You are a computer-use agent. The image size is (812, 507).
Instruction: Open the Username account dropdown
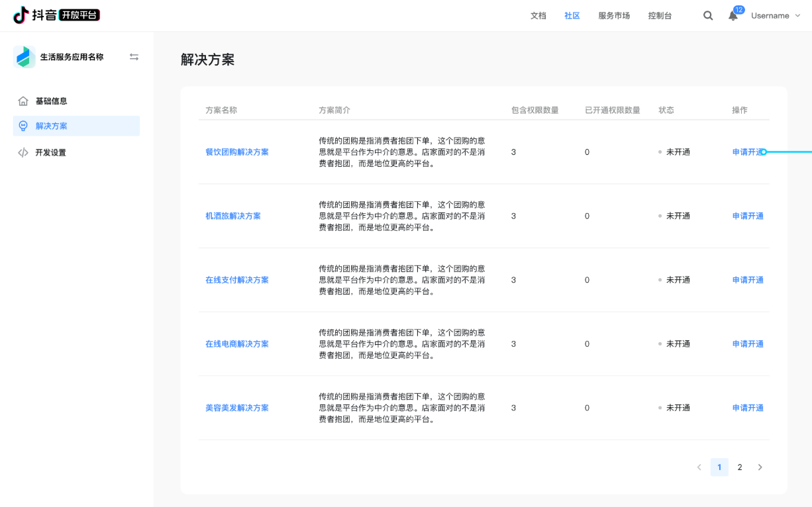(x=772, y=15)
